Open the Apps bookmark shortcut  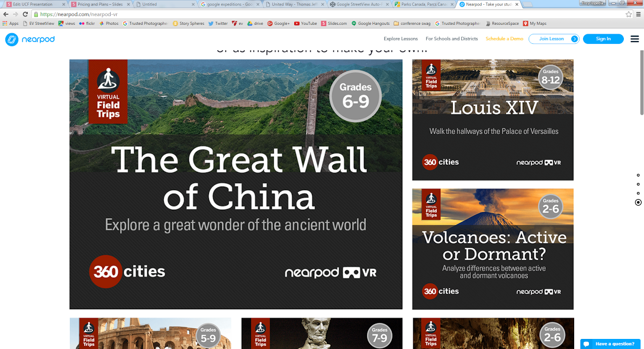[x=11, y=24]
